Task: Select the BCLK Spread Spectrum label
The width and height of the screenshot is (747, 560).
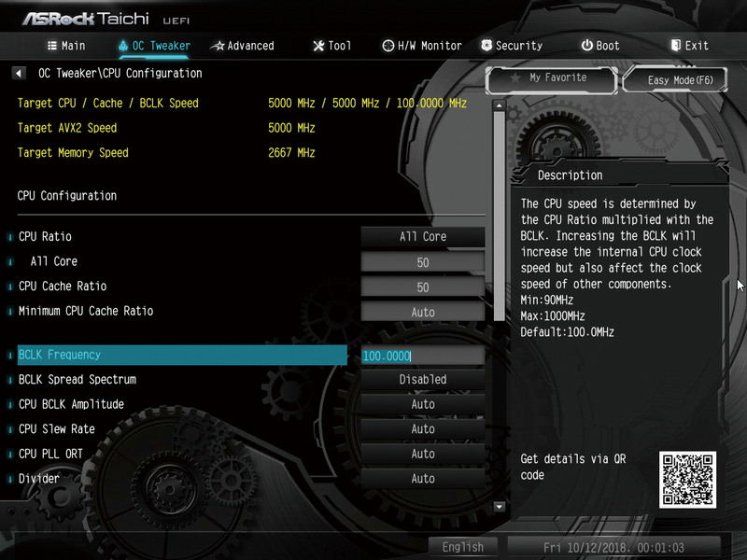Action: pyautogui.click(x=78, y=380)
